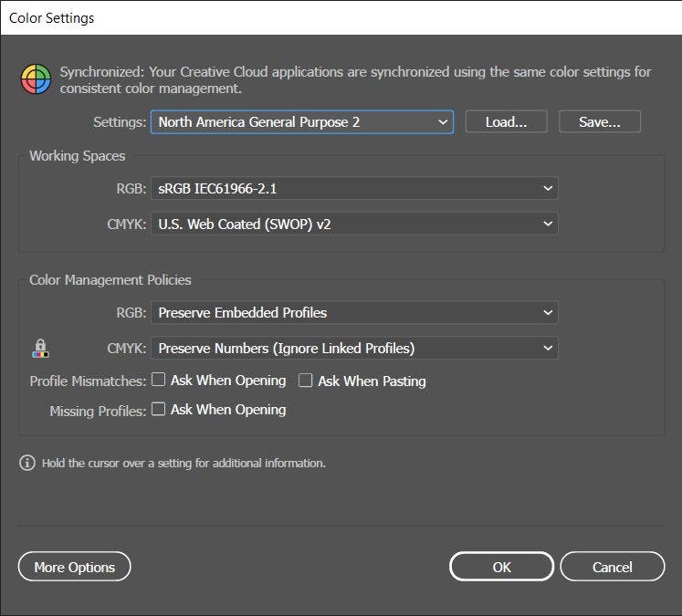Expand the RGB working space dropdown
The image size is (682, 616).
point(353,189)
